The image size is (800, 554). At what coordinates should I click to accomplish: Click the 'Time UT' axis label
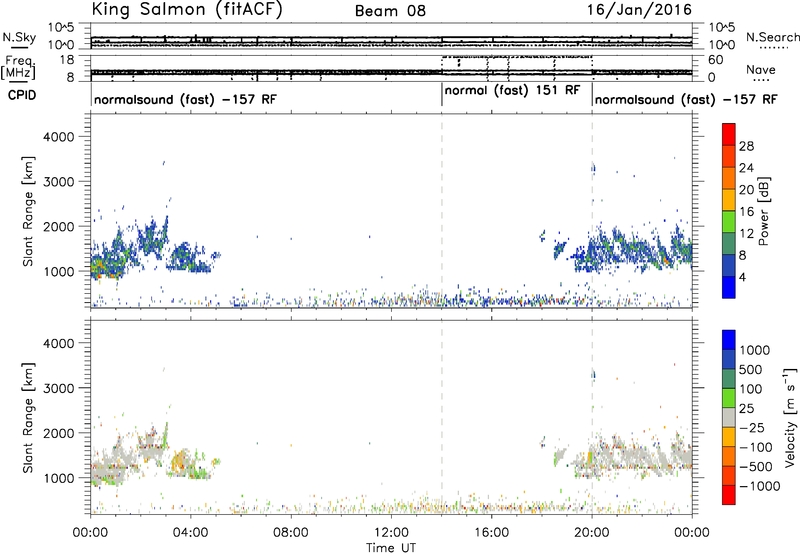[x=391, y=548]
